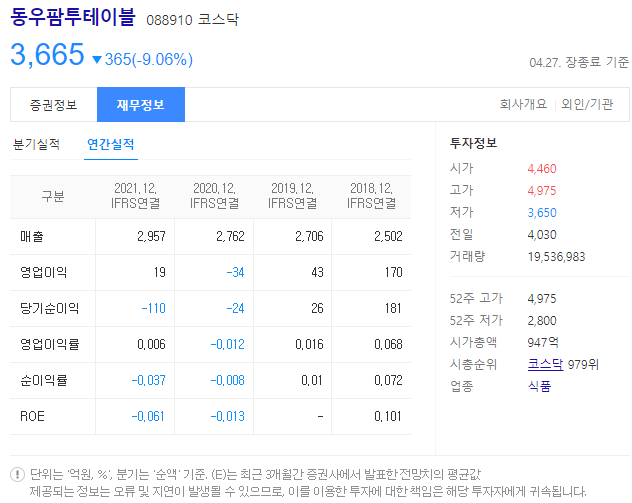Click the 순이익률 row label
The image size is (632, 503).
coord(44,380)
